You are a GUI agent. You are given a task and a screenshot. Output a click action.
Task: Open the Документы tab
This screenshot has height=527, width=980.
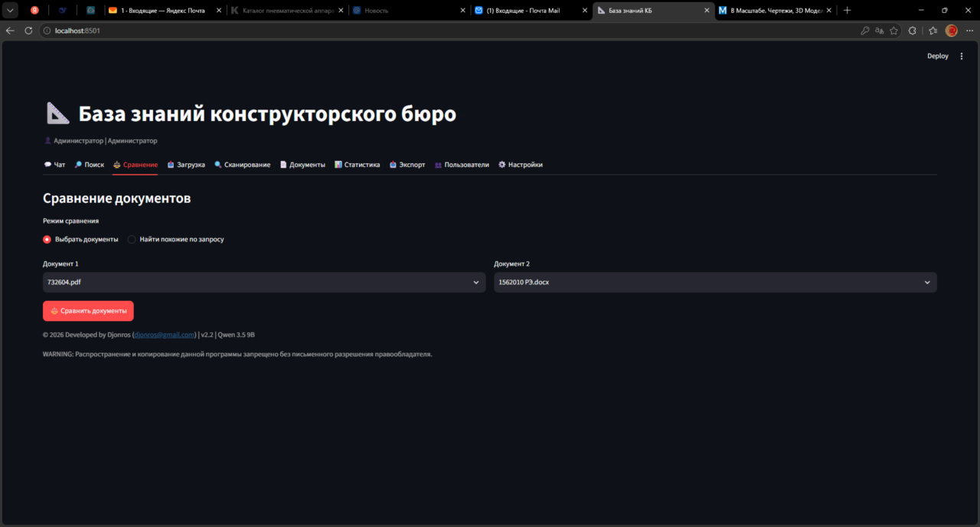point(302,165)
